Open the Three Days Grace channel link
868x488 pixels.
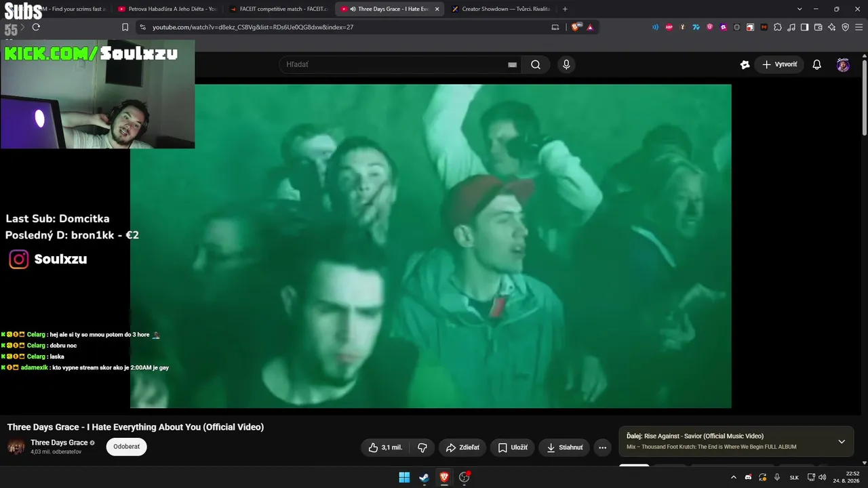point(59,443)
